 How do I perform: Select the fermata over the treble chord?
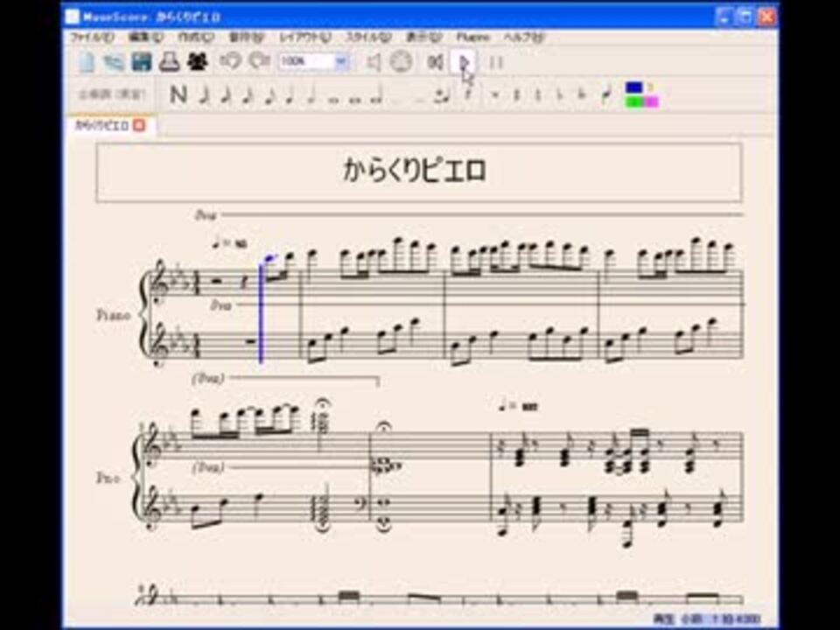coord(322,404)
